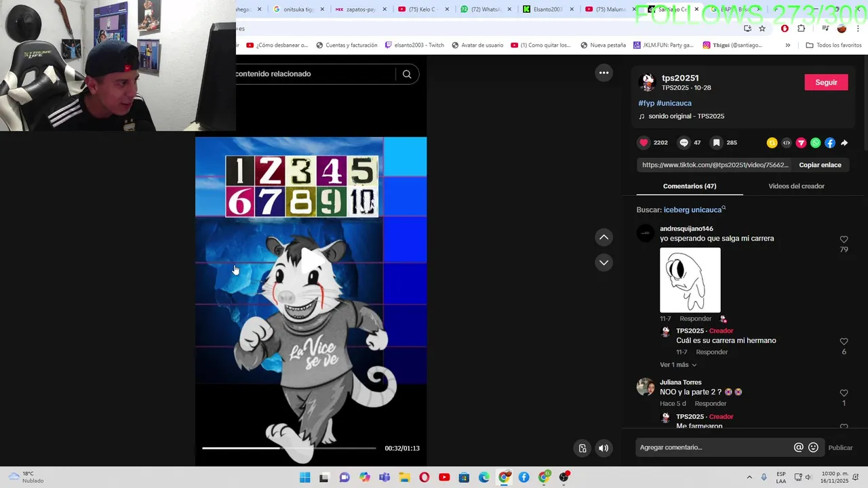Open the Chrome profile avatar

pos(842,28)
